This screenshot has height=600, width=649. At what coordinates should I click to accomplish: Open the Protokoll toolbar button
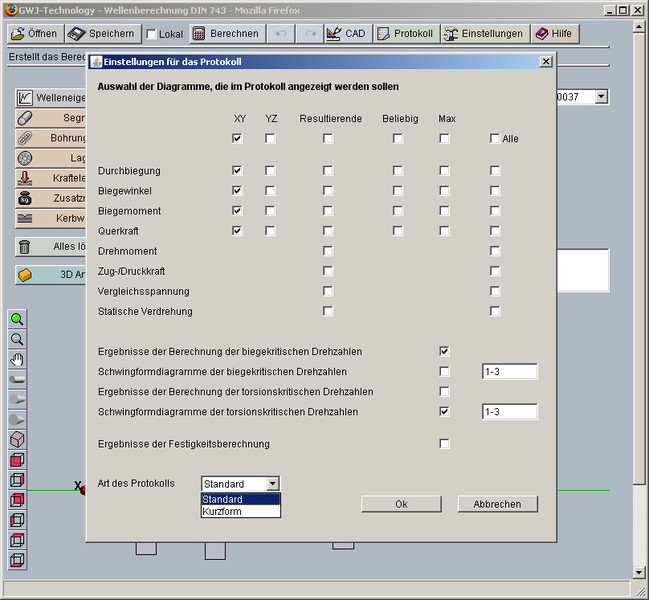[x=405, y=33]
